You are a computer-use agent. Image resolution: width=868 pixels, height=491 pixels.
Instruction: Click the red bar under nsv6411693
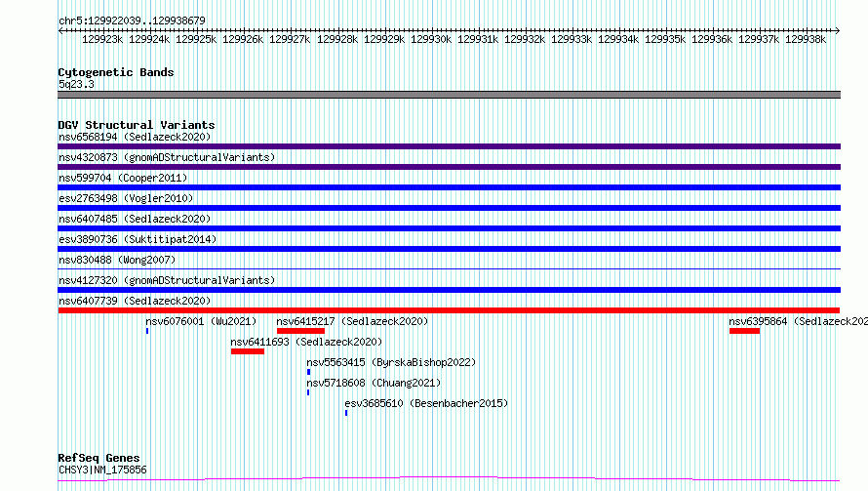coord(248,351)
